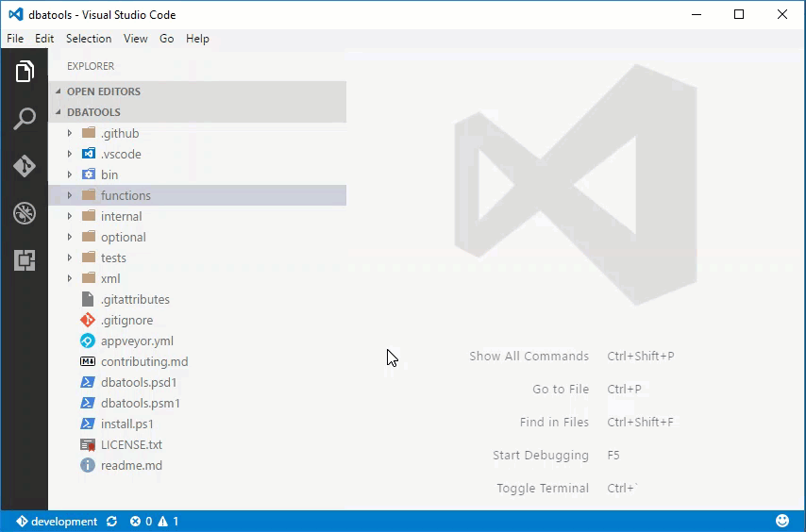Expand the functions folder arrow
Image resolution: width=806 pixels, height=532 pixels.
pos(70,195)
